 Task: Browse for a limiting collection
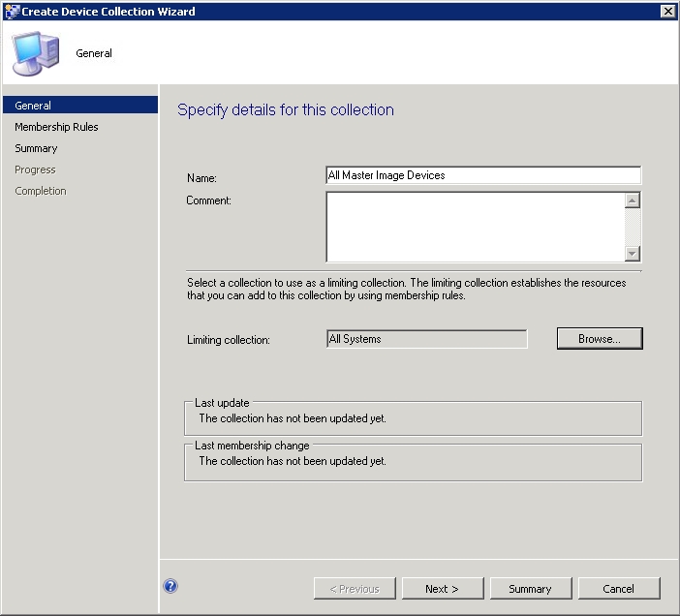click(x=600, y=339)
